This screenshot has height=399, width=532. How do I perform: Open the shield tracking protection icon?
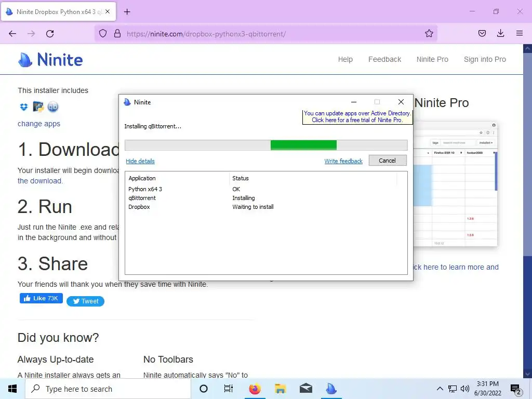coord(103,34)
